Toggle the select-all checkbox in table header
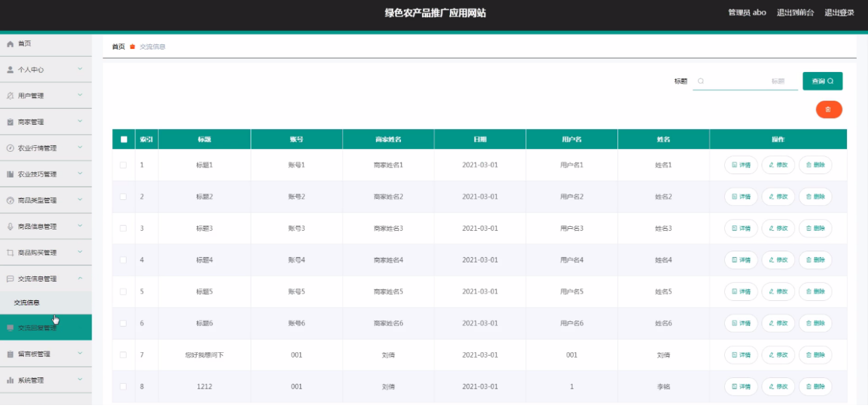Image resolution: width=868 pixels, height=407 pixels. (x=123, y=139)
